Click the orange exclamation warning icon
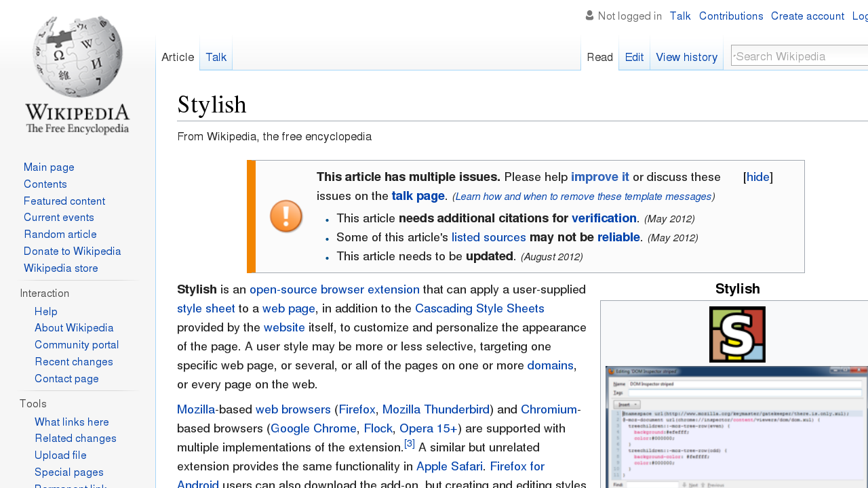 [286, 216]
